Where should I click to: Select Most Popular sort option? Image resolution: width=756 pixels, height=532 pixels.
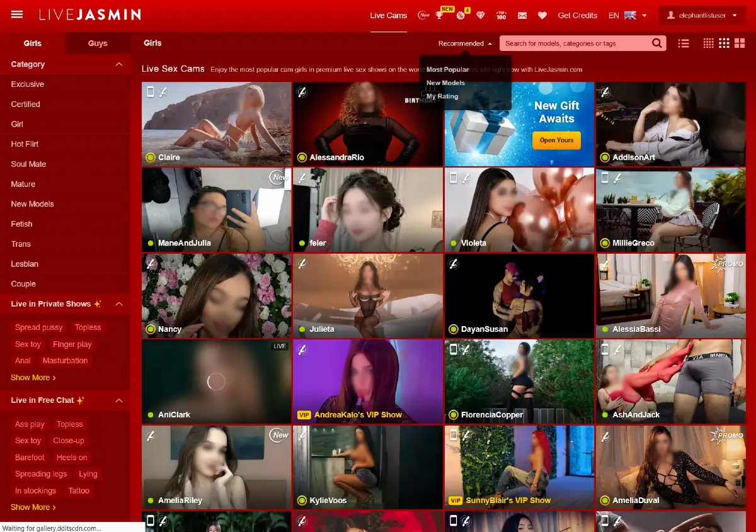point(448,70)
